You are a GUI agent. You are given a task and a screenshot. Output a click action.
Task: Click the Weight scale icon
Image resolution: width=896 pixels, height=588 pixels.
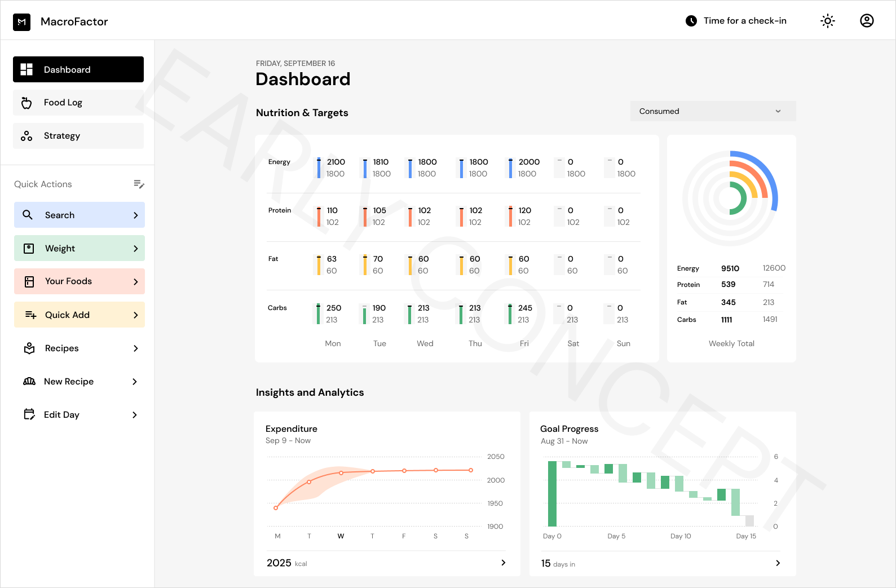[x=29, y=249]
